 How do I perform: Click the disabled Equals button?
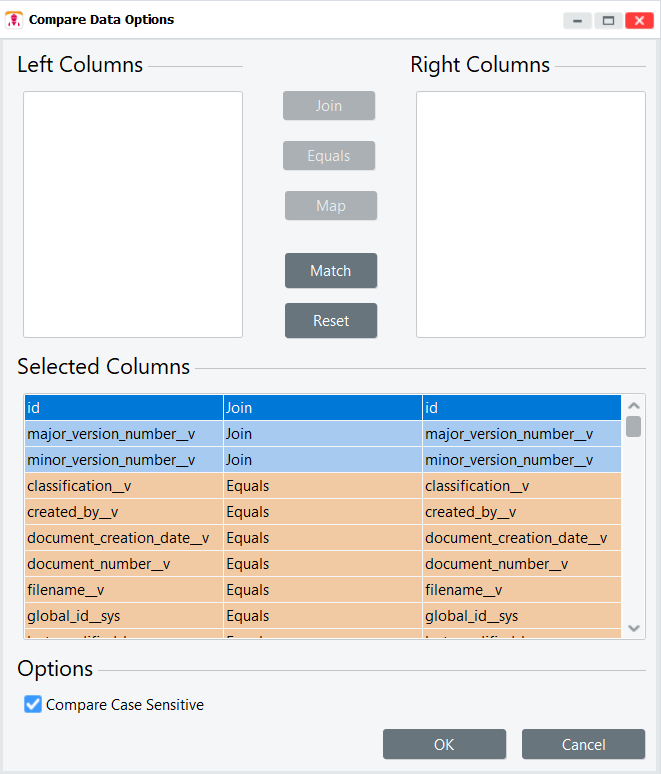329,156
